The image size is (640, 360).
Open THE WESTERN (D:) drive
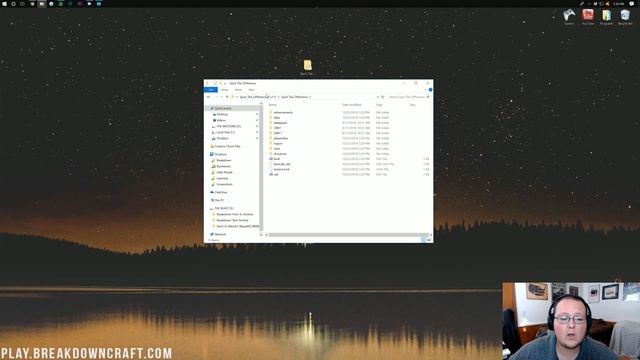[229, 127]
